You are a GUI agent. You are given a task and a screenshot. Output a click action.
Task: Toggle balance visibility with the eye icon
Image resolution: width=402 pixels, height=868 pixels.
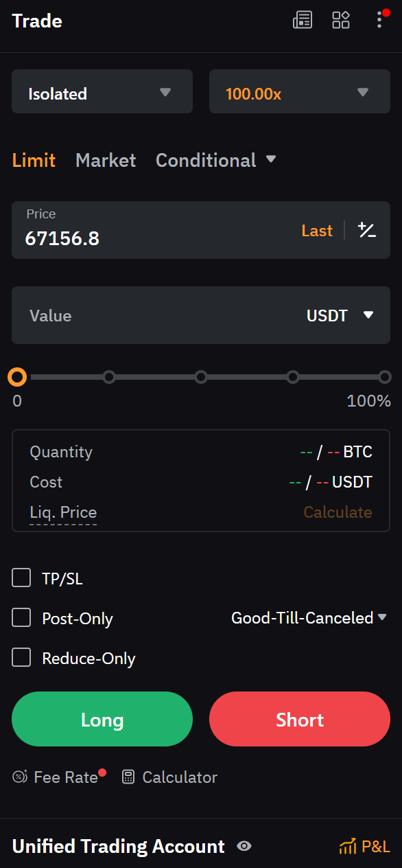(x=244, y=847)
